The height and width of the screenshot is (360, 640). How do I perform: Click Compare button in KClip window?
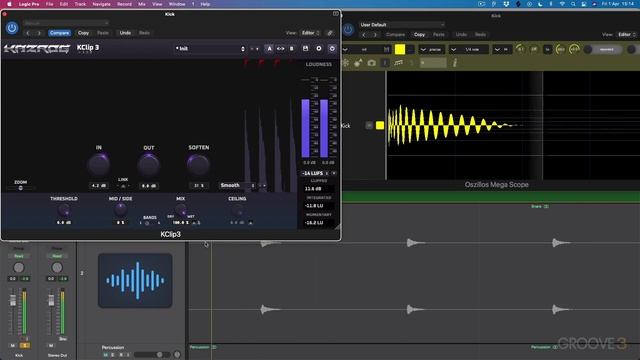click(x=60, y=33)
